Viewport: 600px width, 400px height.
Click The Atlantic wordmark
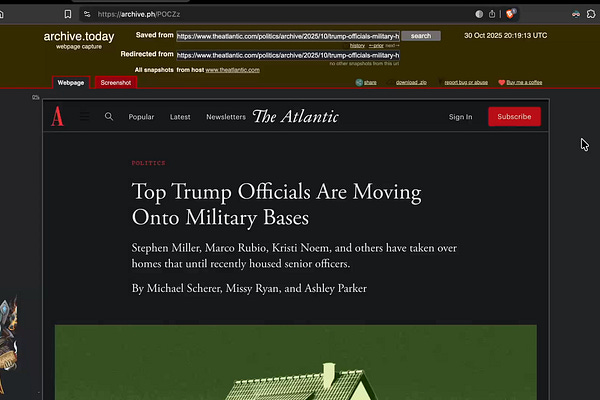tap(295, 116)
